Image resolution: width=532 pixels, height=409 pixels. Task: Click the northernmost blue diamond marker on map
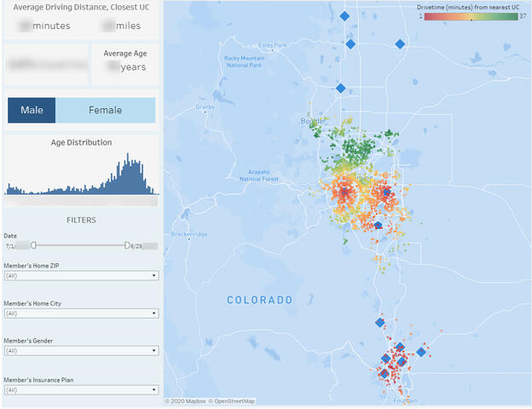[x=344, y=15]
